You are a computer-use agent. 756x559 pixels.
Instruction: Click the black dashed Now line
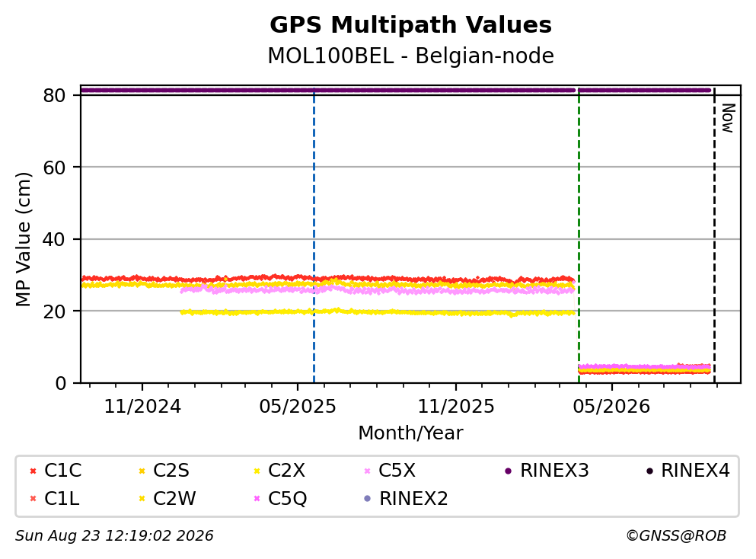(x=714, y=235)
